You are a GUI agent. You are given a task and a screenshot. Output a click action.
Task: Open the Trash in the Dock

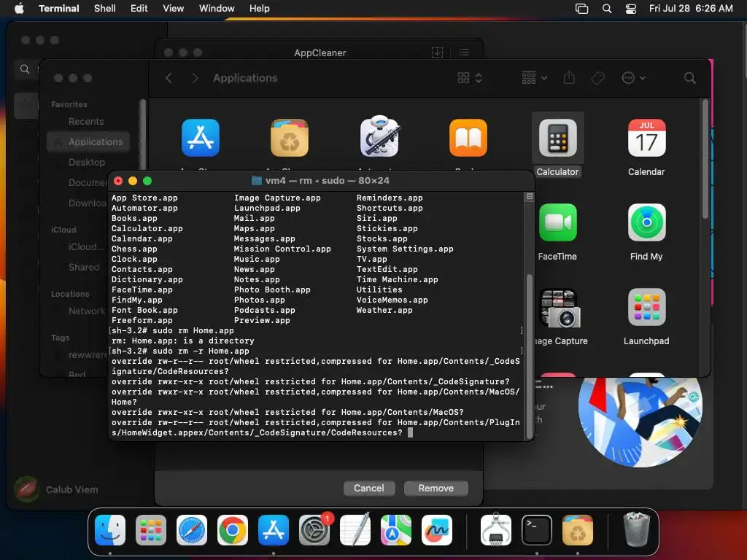[x=637, y=529]
